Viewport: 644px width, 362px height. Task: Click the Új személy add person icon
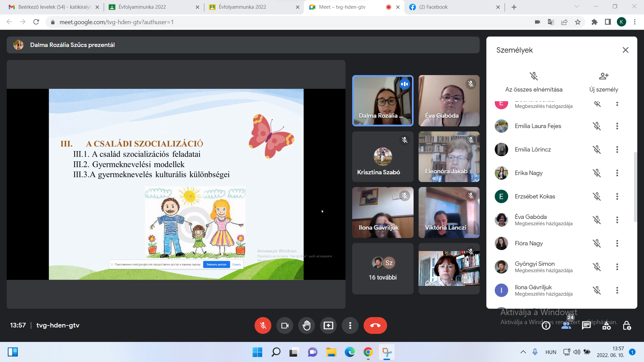tap(603, 76)
